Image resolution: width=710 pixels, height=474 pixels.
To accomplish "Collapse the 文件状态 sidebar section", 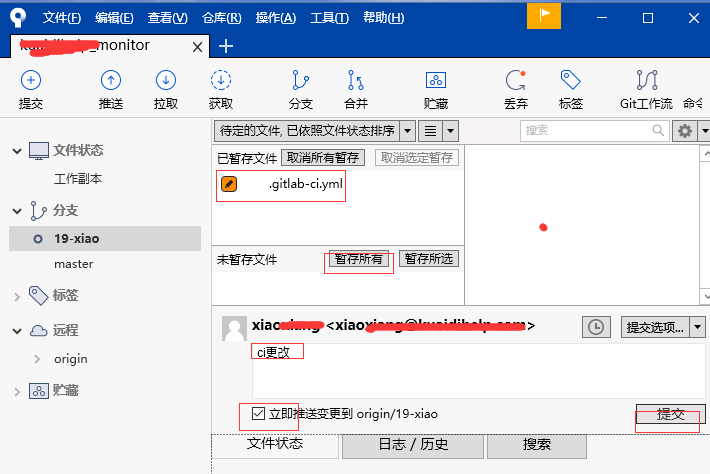I will pos(17,151).
